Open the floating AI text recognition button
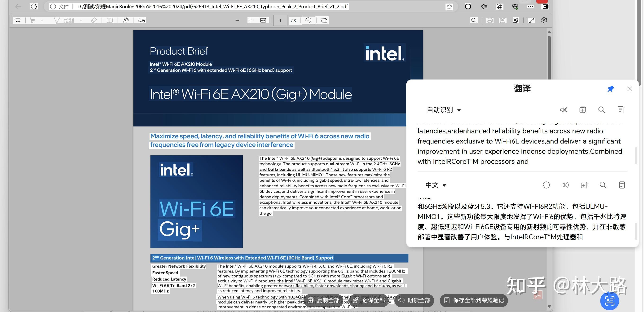This screenshot has height=312, width=644. [x=609, y=301]
